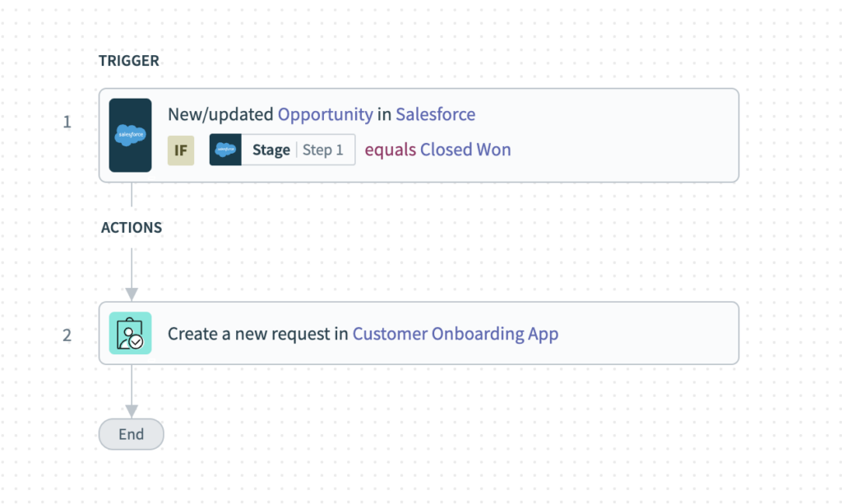Click the End node

[131, 434]
